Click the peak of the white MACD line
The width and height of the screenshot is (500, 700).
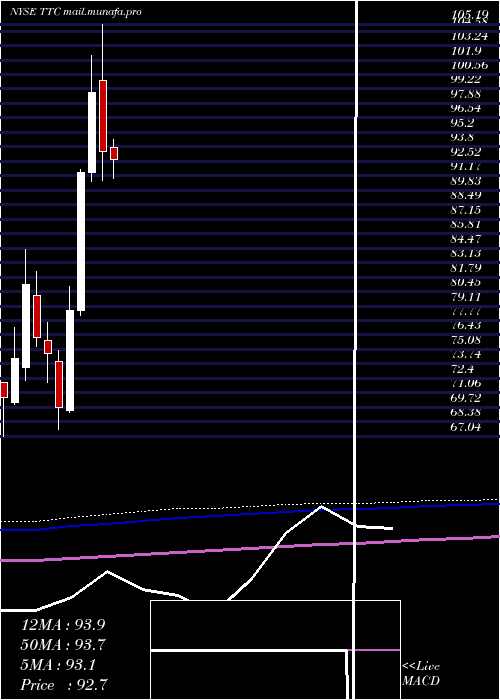coord(321,507)
